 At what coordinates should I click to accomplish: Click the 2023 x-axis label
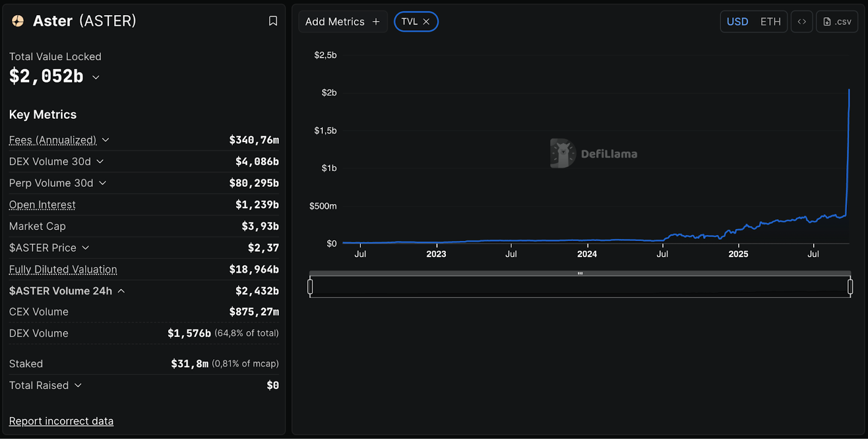[436, 254]
